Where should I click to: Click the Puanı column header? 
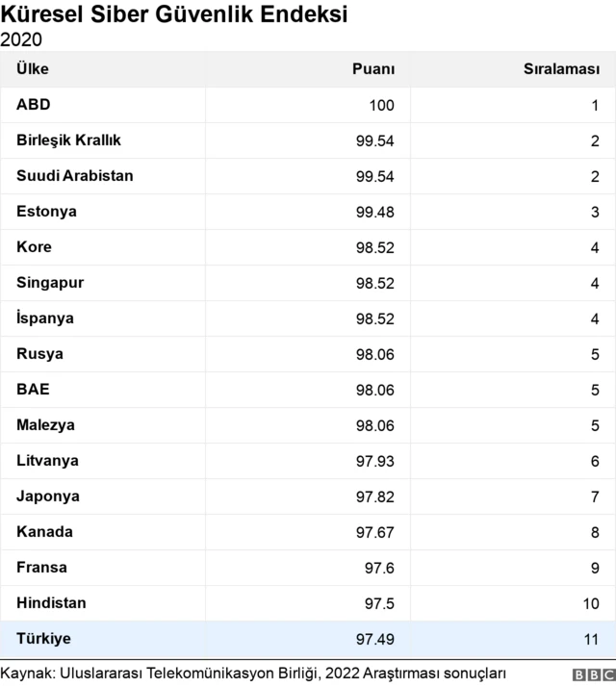pos(373,69)
